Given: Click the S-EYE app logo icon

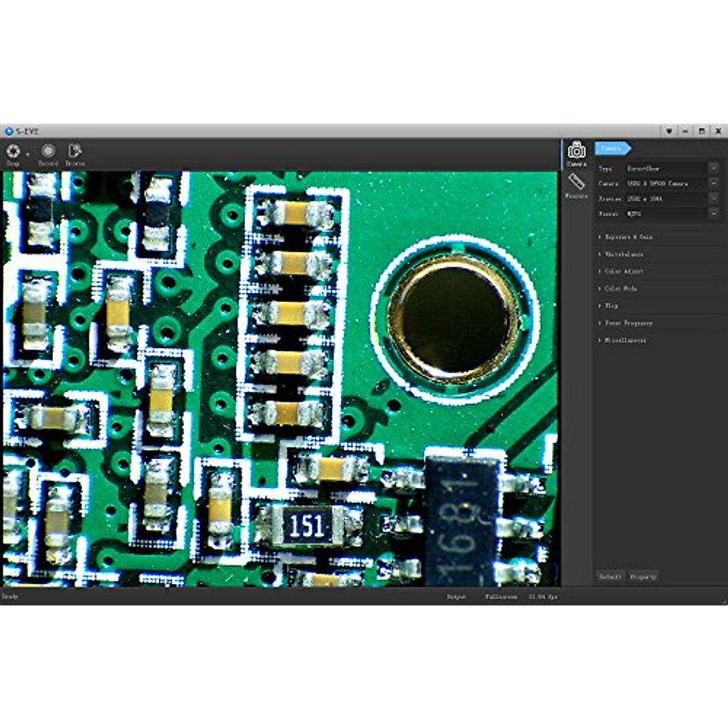Looking at the screenshot, I should (x=8, y=131).
